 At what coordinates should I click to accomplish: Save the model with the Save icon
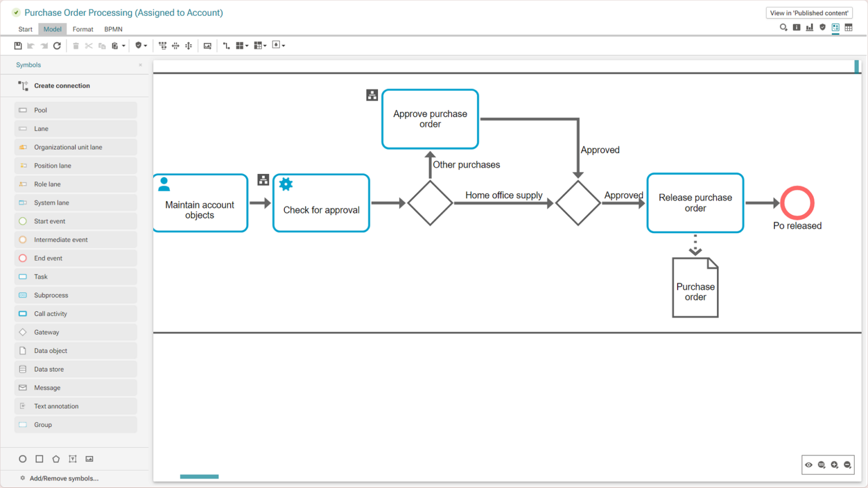coord(18,45)
